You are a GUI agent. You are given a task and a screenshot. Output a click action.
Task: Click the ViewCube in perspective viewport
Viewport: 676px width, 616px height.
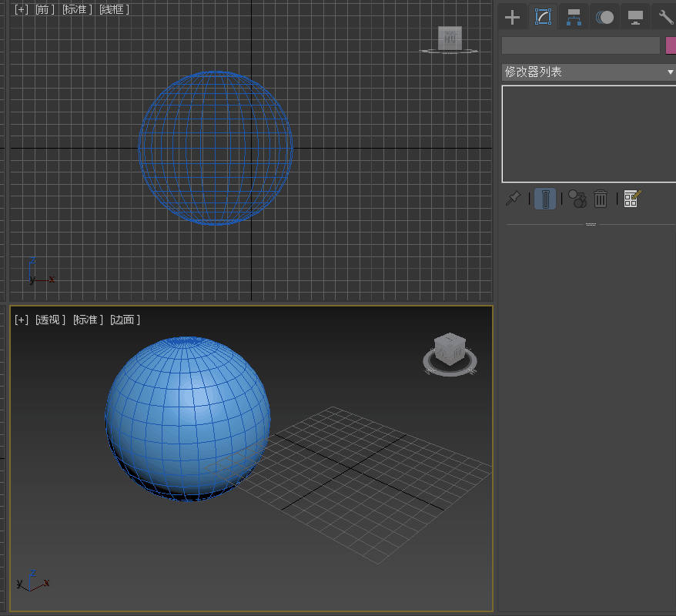click(450, 349)
